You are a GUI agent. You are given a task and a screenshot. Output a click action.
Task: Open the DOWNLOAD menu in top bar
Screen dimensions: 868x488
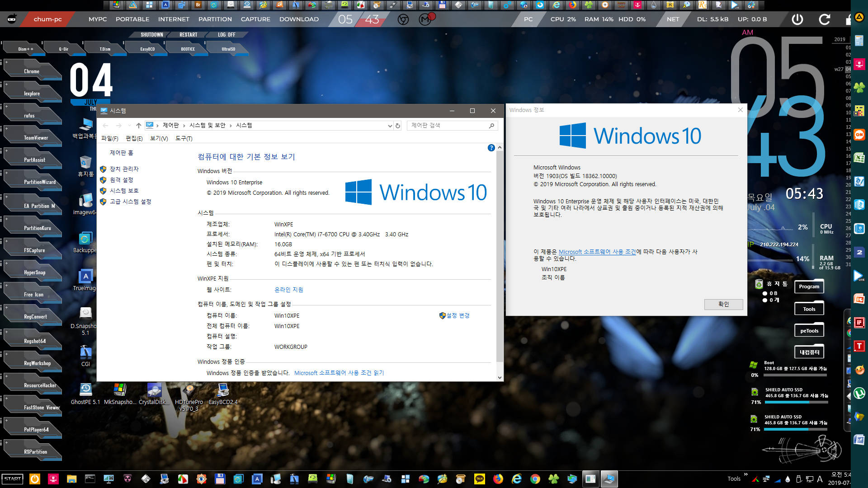pyautogui.click(x=299, y=19)
